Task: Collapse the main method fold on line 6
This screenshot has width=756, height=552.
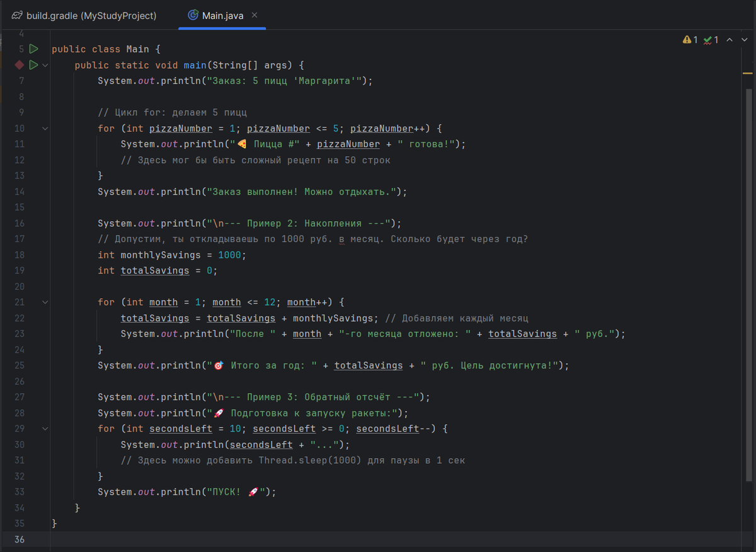Action: pos(45,65)
